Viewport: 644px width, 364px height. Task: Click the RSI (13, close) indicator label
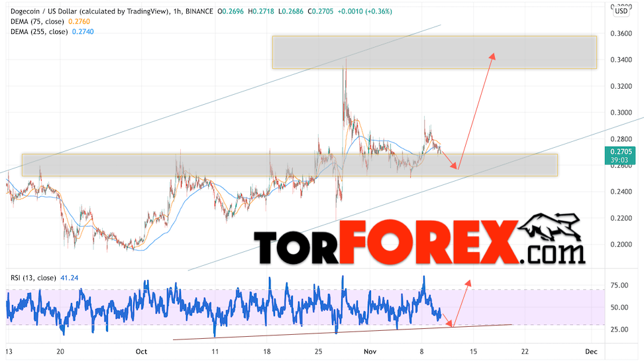tap(33, 278)
